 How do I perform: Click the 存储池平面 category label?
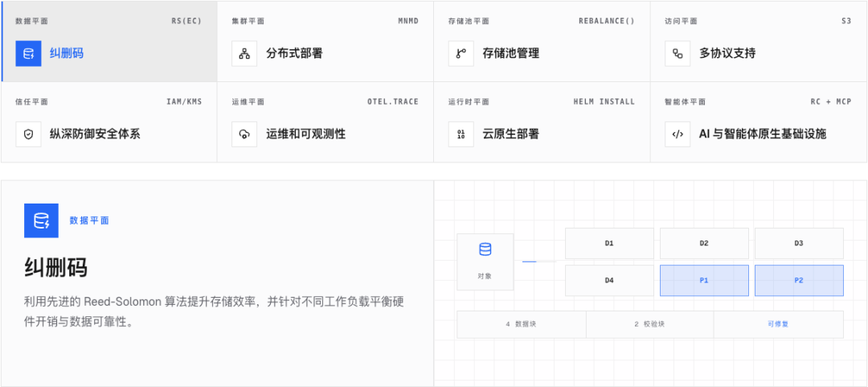[x=469, y=21]
